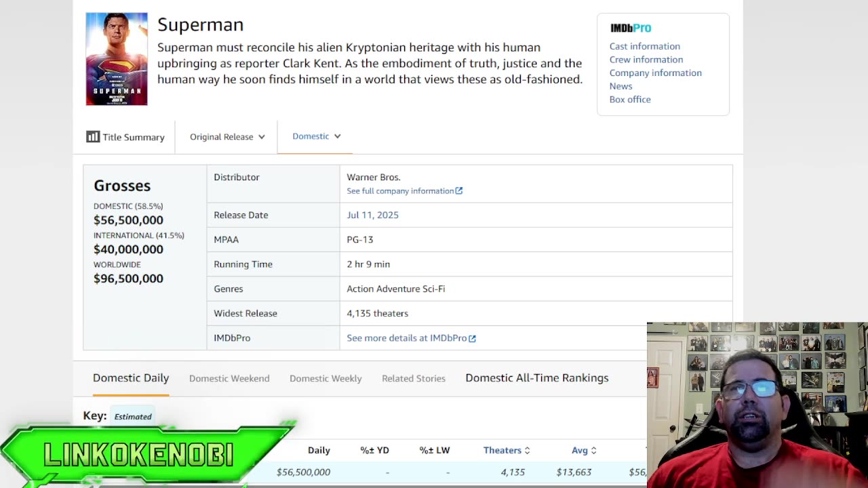This screenshot has width=868, height=488.
Task: Click the international gross $40,000,000 figure
Action: tap(128, 249)
